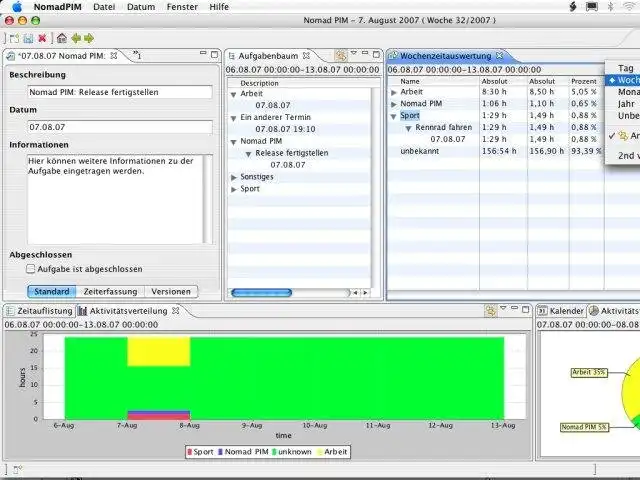Open the Aufgabenbaum view menu triangle

point(354,53)
